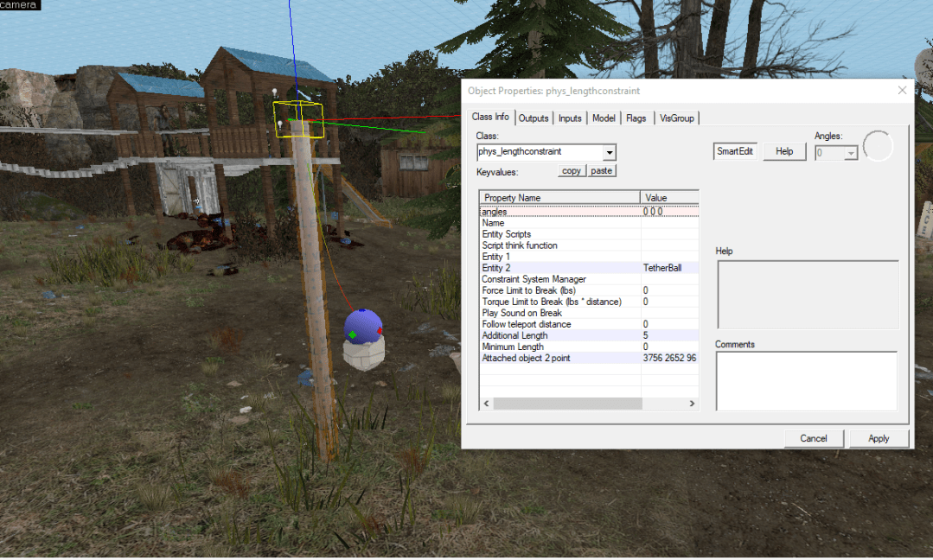The image size is (933, 560).
Task: Toggle the SmartEdit button
Action: 736,151
